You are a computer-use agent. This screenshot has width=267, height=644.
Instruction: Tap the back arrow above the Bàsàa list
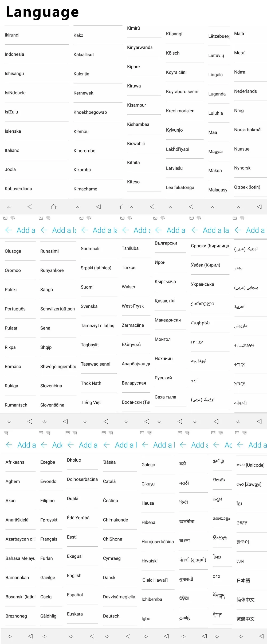tap(107, 445)
